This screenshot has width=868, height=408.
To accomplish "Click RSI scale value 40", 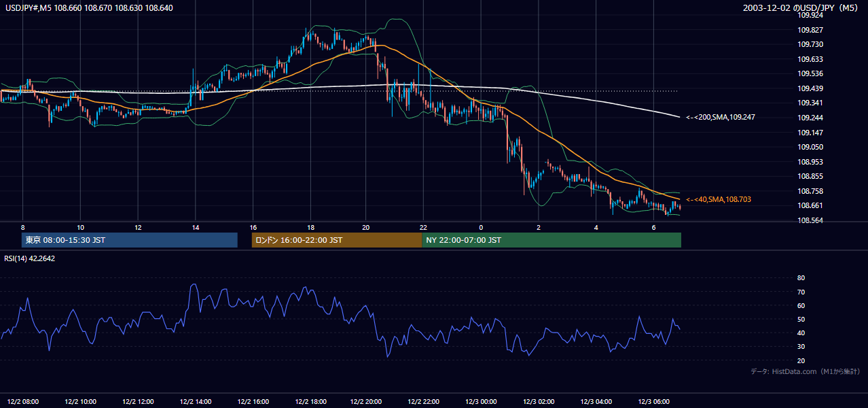I will tap(801, 333).
